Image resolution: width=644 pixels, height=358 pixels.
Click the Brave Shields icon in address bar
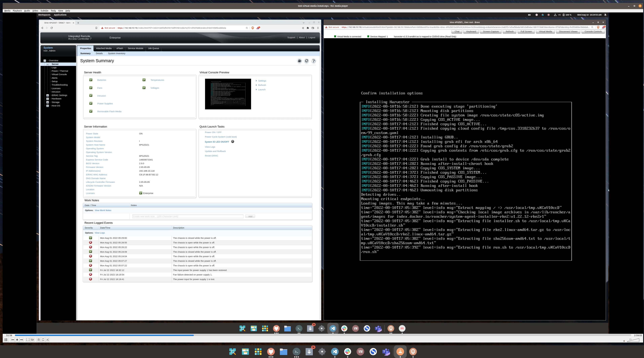coord(252,28)
